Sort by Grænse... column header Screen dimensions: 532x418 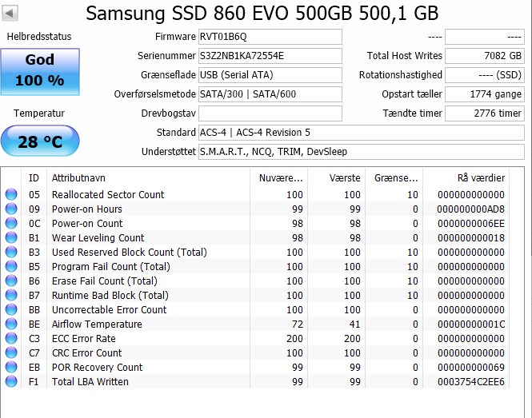point(394,177)
